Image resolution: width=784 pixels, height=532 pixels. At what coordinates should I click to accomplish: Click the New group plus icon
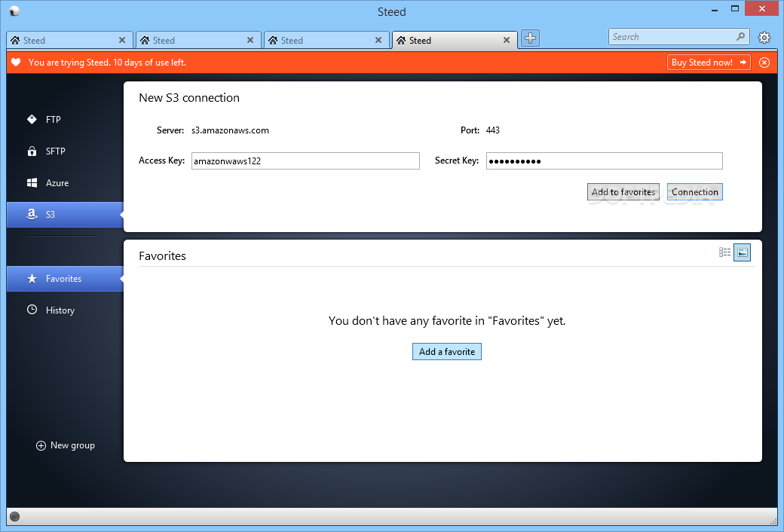[41, 445]
